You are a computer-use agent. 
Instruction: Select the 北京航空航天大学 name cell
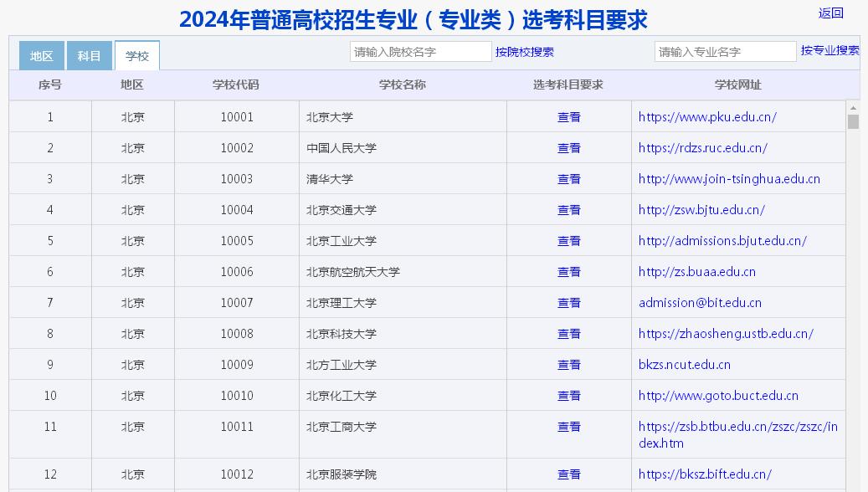[x=403, y=272]
